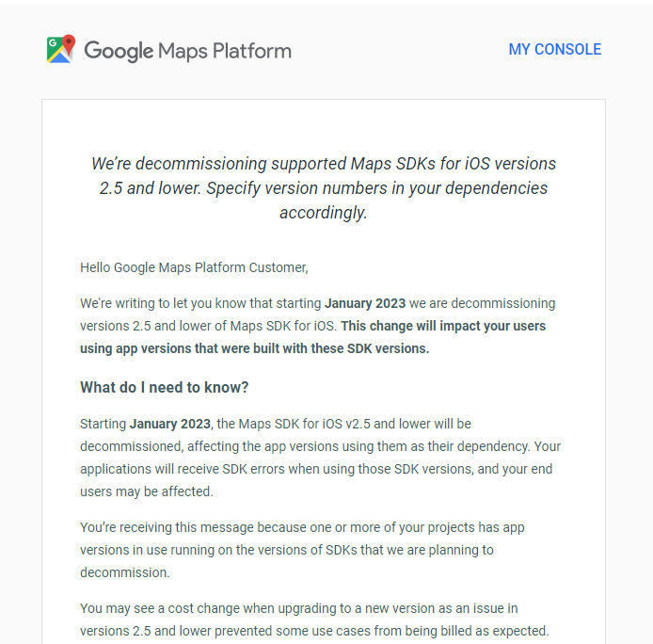This screenshot has width=653, height=644.
Task: Click bold 'January 2023' in first paragraph
Action: 365,303
